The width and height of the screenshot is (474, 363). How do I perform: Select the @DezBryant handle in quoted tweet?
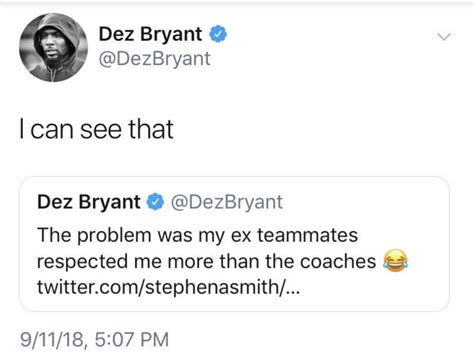tap(227, 202)
